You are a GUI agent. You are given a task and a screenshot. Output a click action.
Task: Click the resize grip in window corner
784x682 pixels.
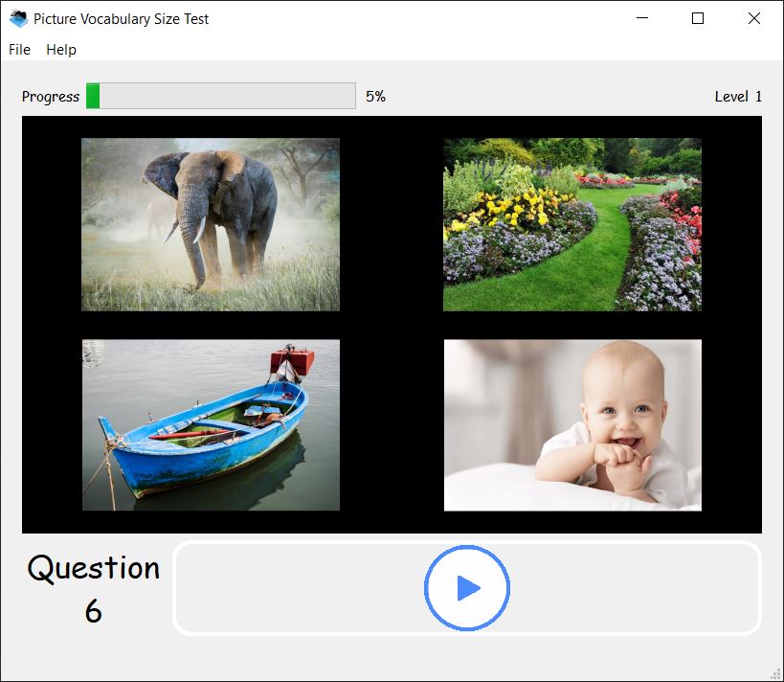click(776, 674)
